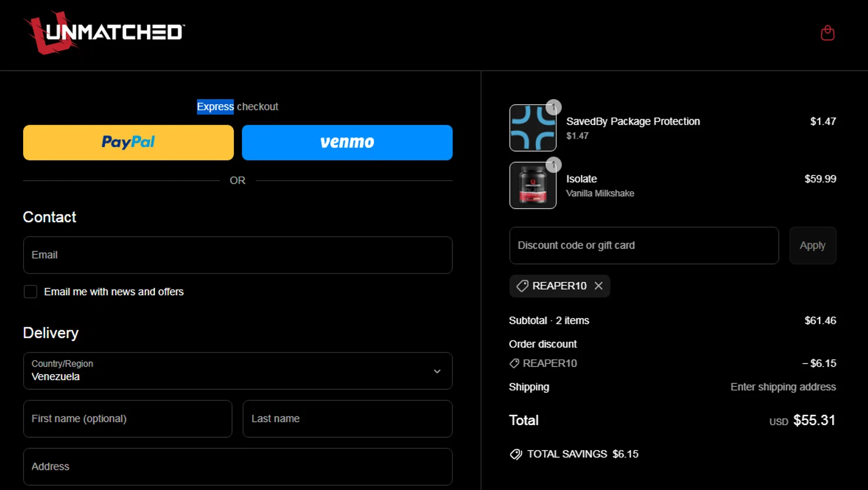
Task: Focus the Email input field
Action: 238,255
